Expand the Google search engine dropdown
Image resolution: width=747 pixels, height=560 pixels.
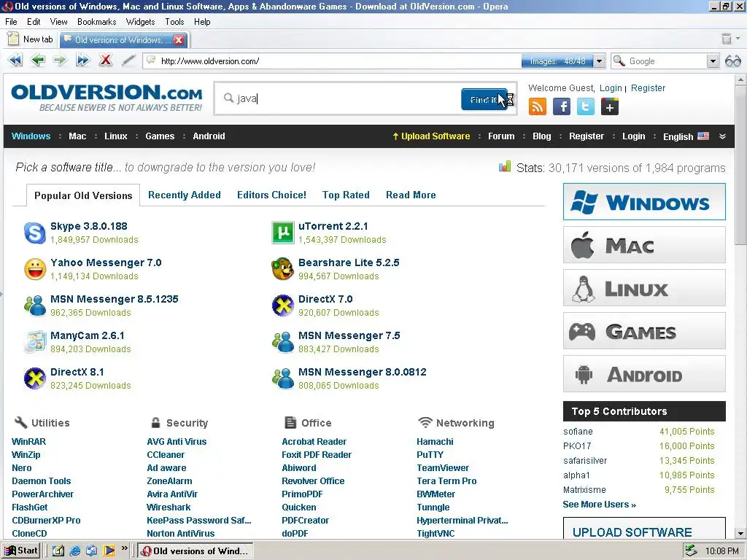point(712,61)
